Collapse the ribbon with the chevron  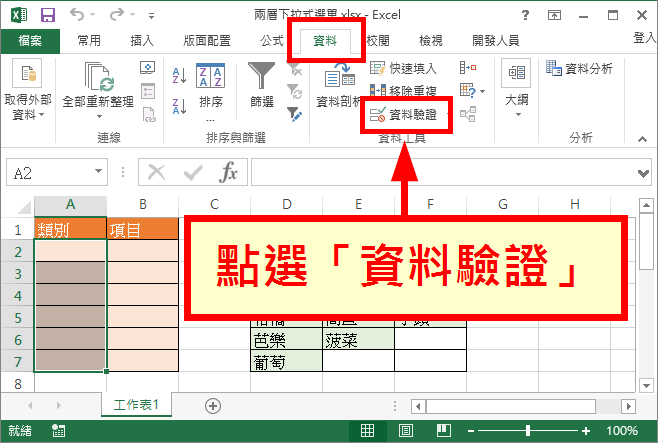642,139
